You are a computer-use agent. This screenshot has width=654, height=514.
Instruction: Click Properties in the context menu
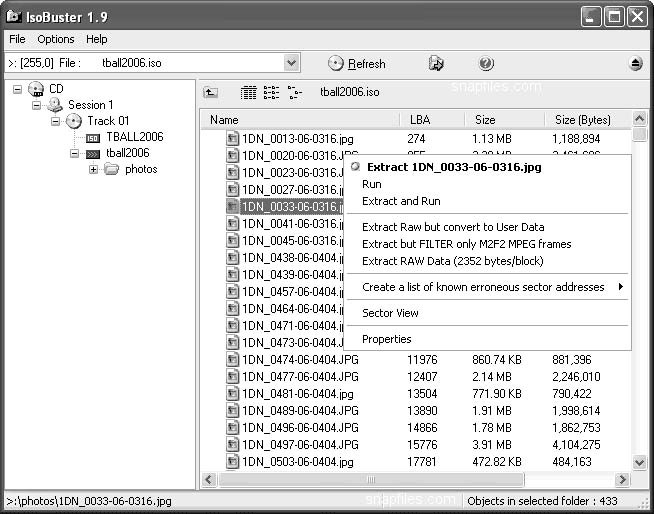pos(387,339)
